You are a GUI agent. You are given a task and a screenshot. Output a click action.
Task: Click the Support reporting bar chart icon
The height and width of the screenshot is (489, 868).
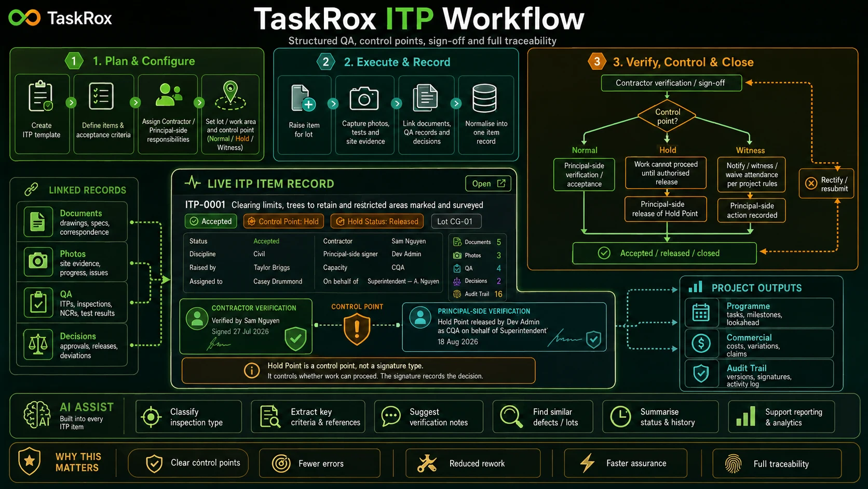coord(746,416)
